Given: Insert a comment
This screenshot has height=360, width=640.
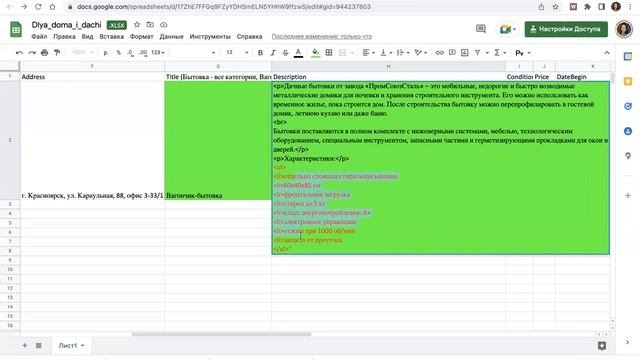Looking at the screenshot, I should 452,53.
